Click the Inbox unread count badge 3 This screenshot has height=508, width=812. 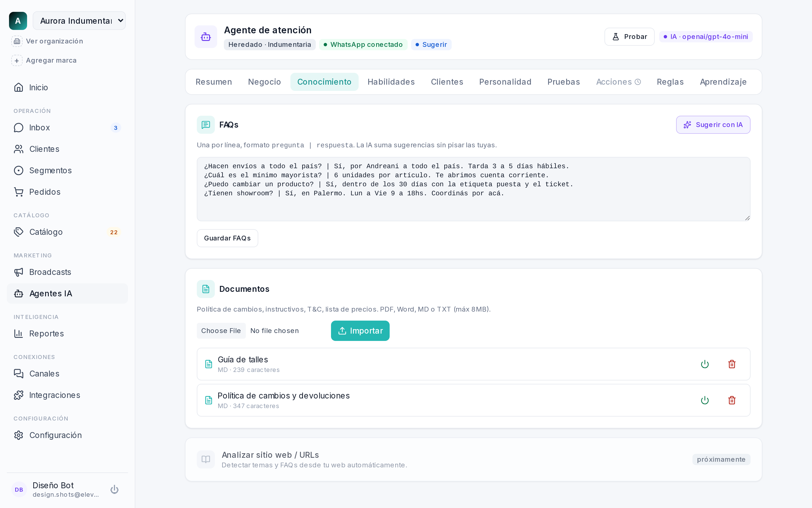point(115,128)
